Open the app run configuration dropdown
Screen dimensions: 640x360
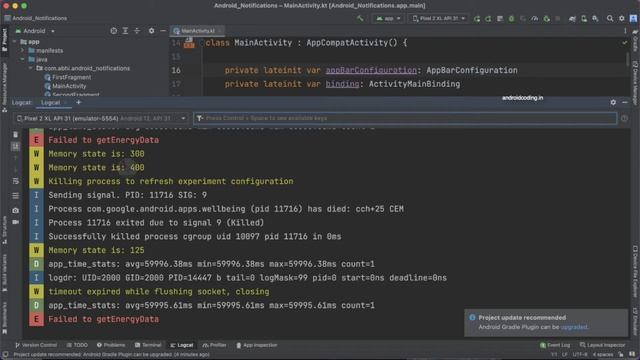(388, 18)
